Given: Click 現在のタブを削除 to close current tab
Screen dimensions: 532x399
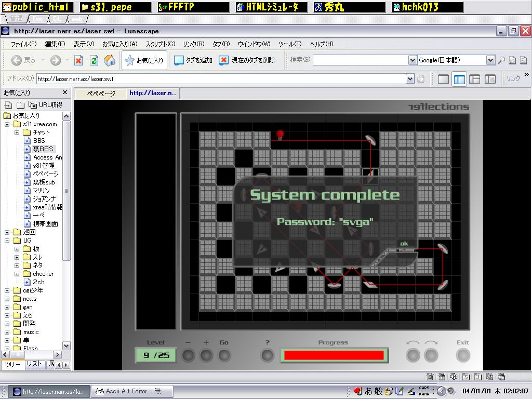Looking at the screenshot, I should [247, 60].
